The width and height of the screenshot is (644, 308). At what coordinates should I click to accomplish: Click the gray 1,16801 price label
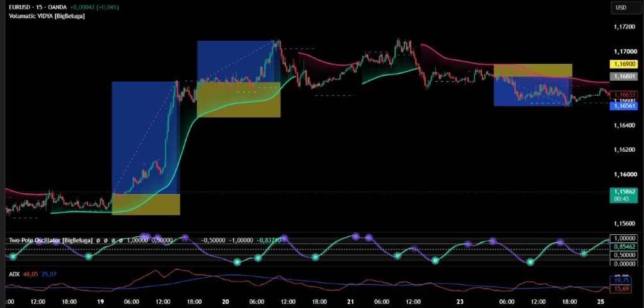point(623,76)
